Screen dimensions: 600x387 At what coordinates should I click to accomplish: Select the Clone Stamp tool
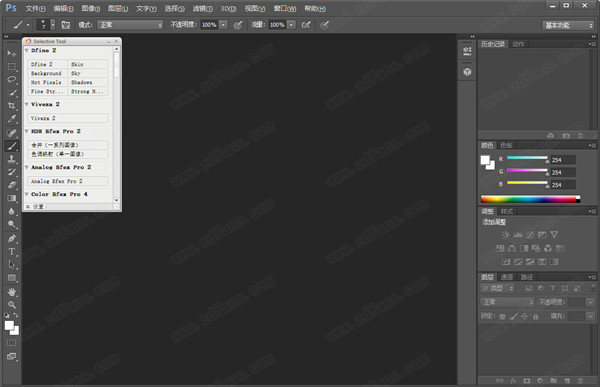point(12,159)
